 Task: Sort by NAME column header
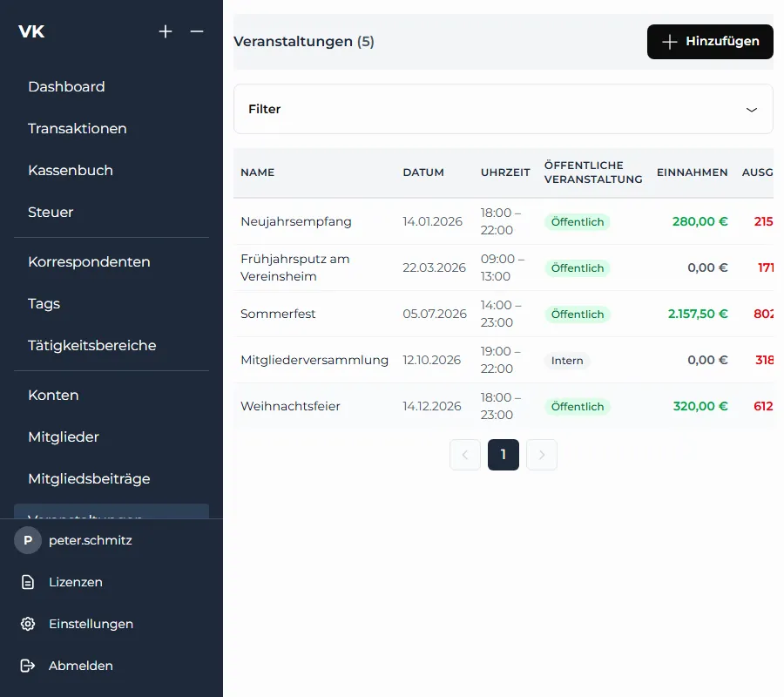point(258,173)
